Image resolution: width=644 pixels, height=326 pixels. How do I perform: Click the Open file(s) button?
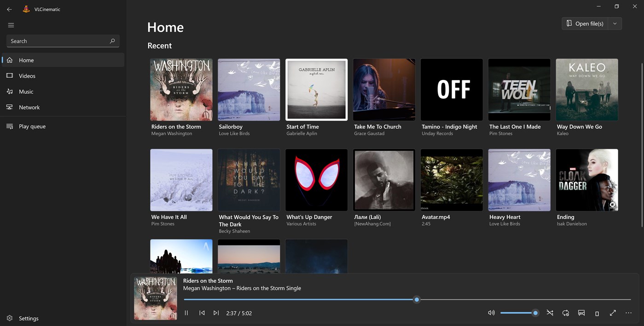(x=585, y=23)
